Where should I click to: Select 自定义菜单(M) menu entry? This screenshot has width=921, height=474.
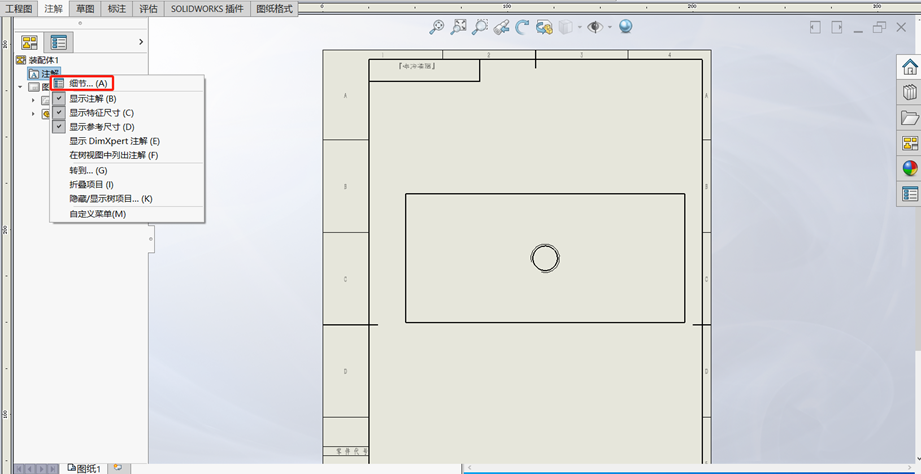tap(97, 214)
